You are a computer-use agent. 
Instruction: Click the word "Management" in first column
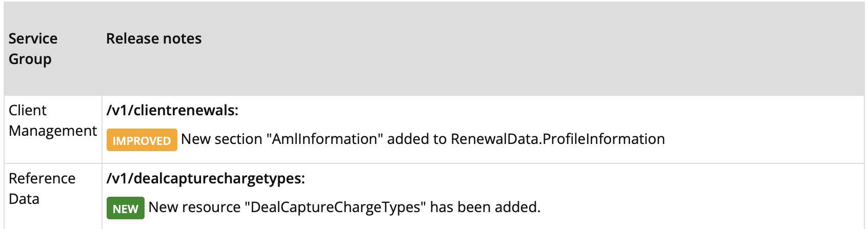(52, 131)
